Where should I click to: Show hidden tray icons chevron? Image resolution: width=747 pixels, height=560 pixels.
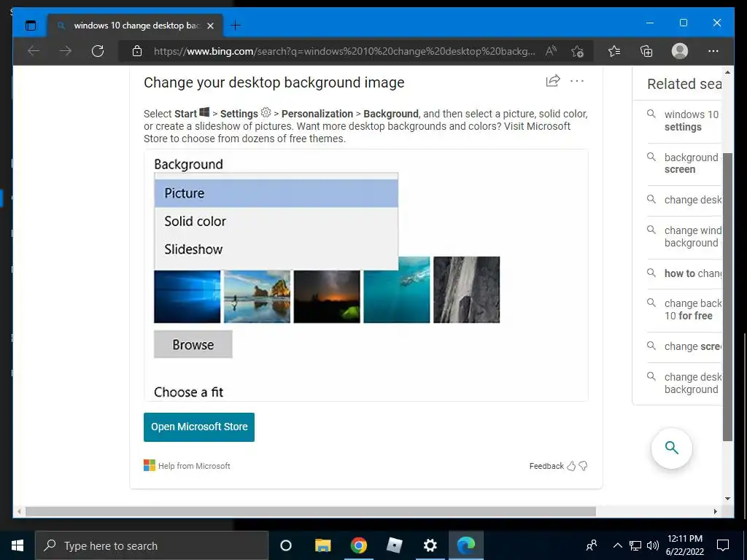617,545
